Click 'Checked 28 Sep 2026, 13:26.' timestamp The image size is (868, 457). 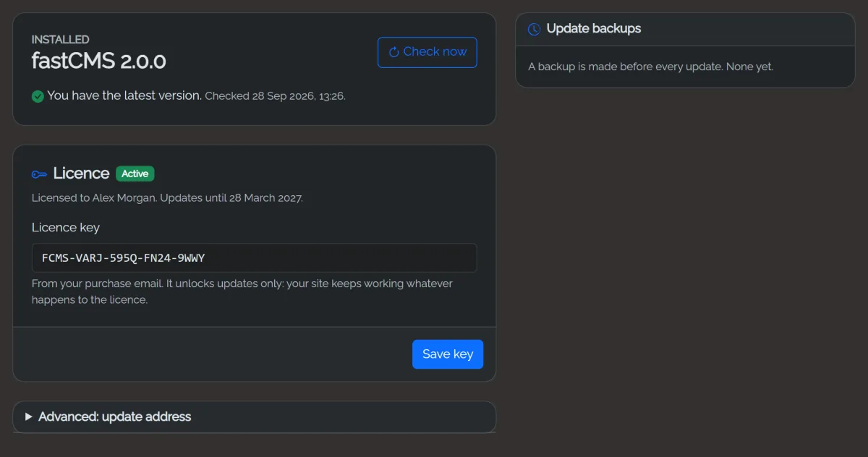276,96
